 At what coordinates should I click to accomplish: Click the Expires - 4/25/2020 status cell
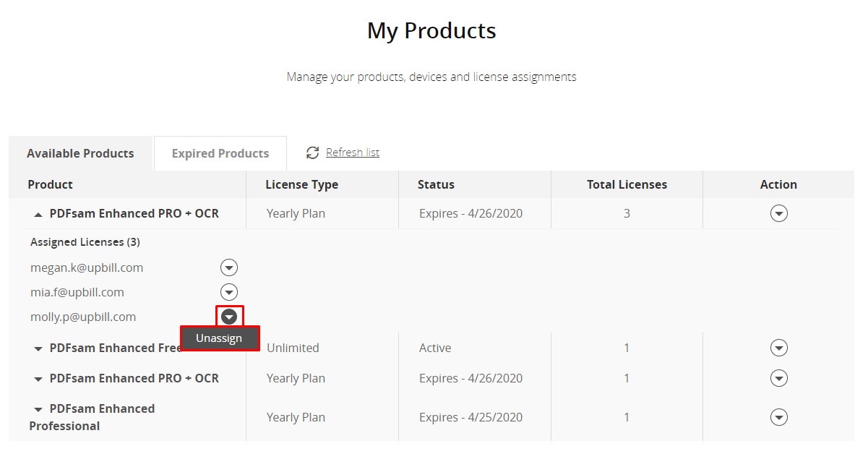click(x=470, y=417)
